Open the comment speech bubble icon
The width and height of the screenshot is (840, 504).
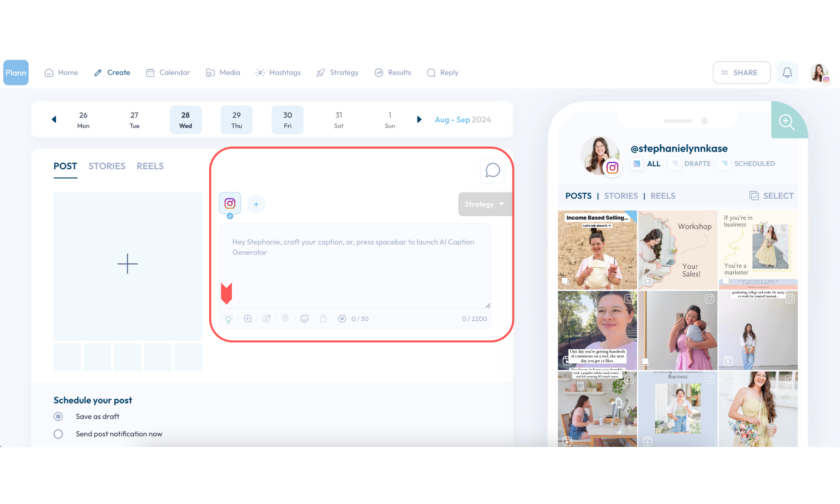(492, 171)
